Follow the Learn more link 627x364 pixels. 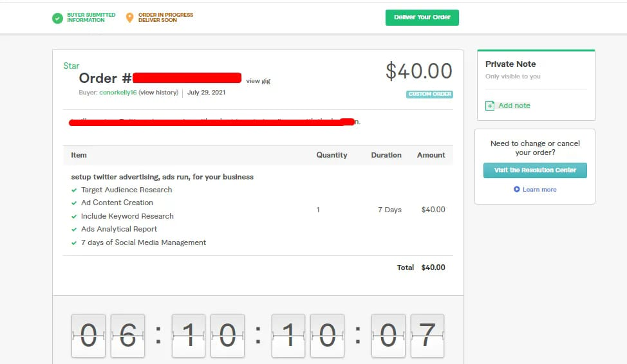tap(539, 190)
